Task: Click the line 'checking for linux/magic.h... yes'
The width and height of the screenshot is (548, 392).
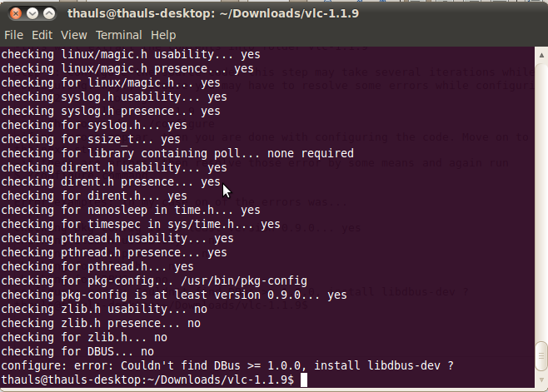Action: [x=111, y=82]
